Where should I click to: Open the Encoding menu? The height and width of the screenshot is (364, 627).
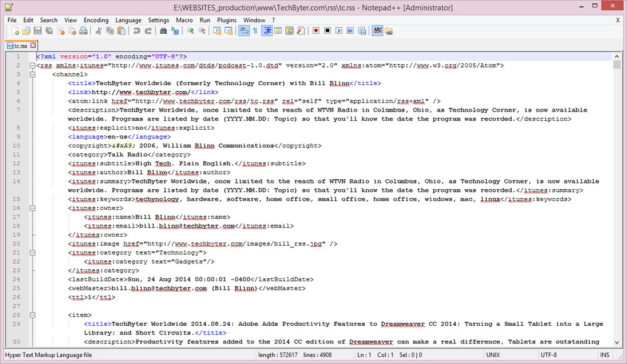[x=96, y=20]
